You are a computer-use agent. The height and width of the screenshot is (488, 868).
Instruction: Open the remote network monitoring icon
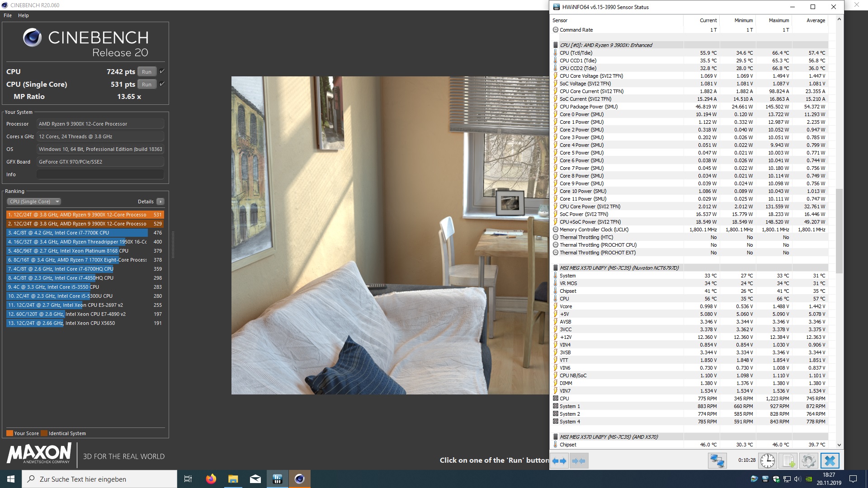[717, 461]
